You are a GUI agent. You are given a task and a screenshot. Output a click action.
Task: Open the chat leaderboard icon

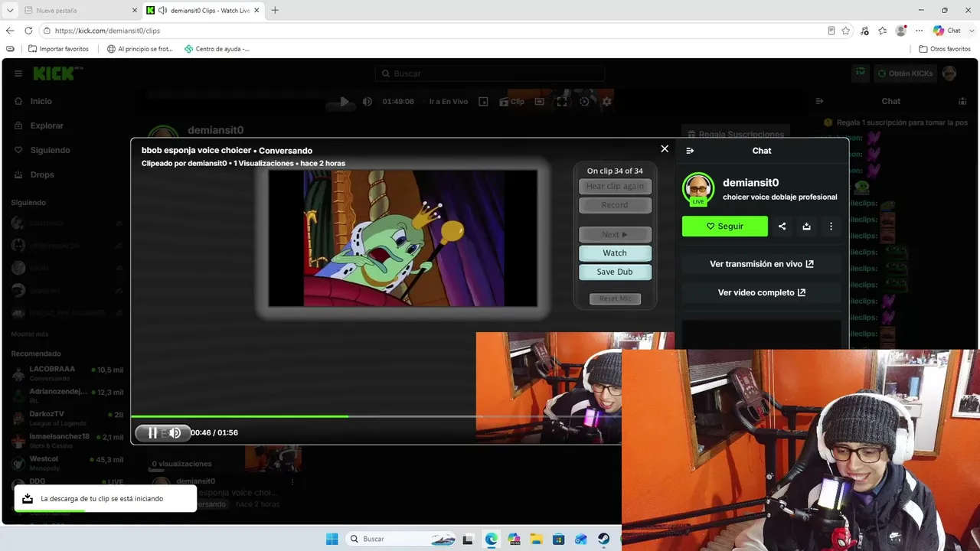coord(962,101)
